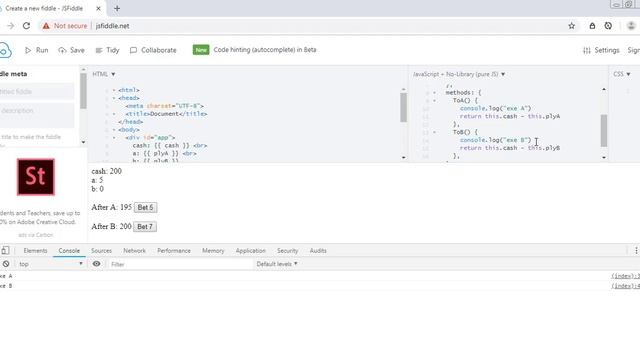Open devtools more options menu
Viewport: 640px width, 360px height.
636,251
